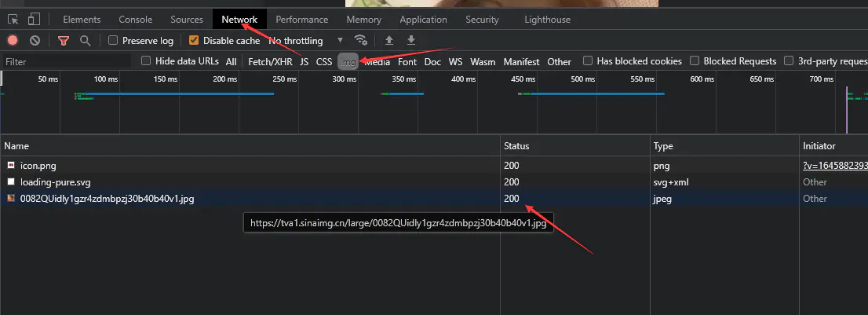Switch to the Console tab
Screen dimensions: 868x315
(136, 19)
